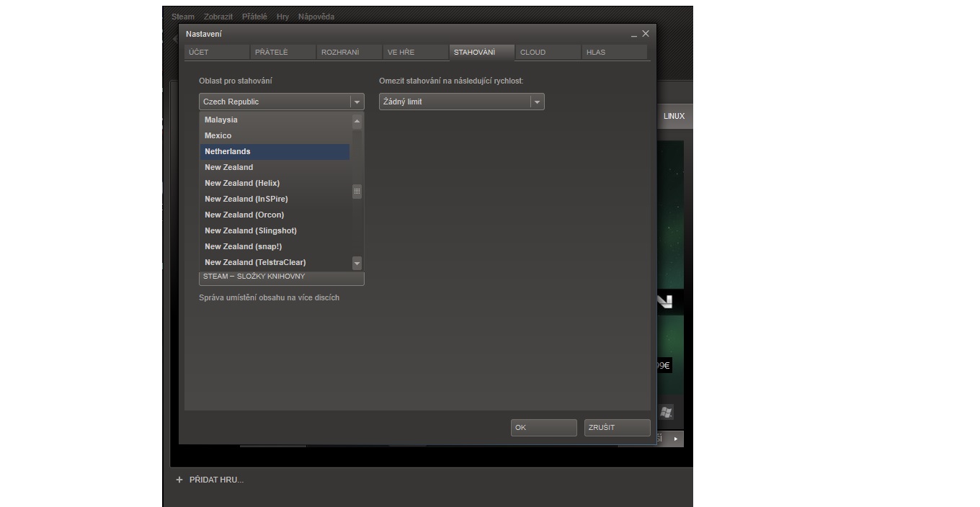Open the Zobrazit menu

218,17
